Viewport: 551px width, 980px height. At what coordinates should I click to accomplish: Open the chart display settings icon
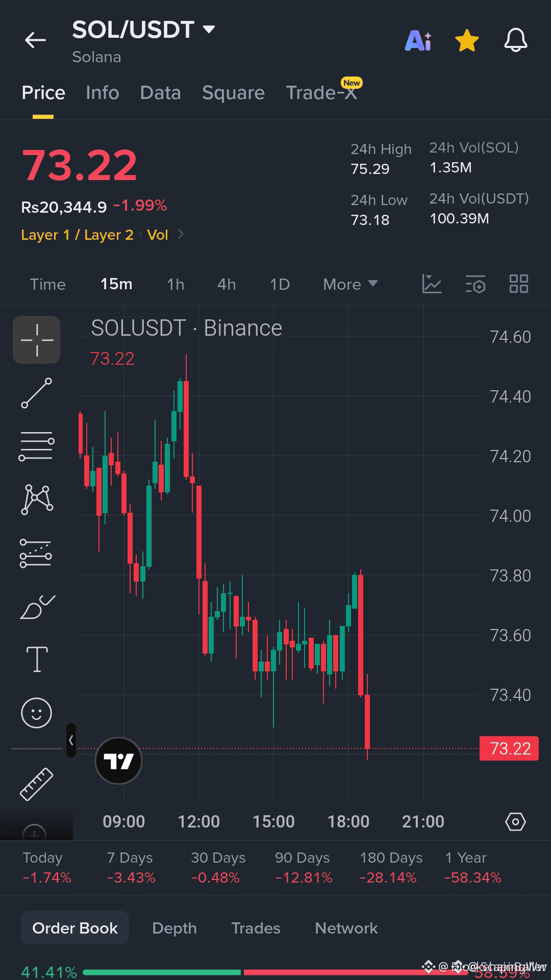click(x=475, y=284)
